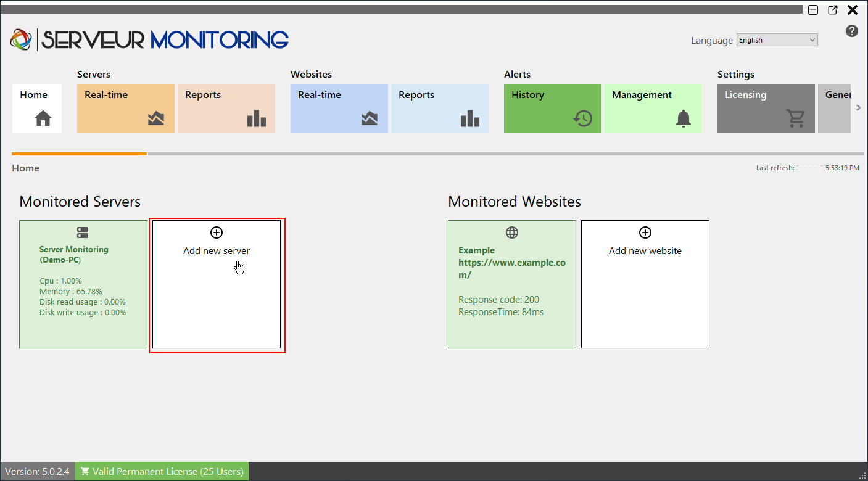Click the server icon on Demo-PC card

tap(83, 232)
